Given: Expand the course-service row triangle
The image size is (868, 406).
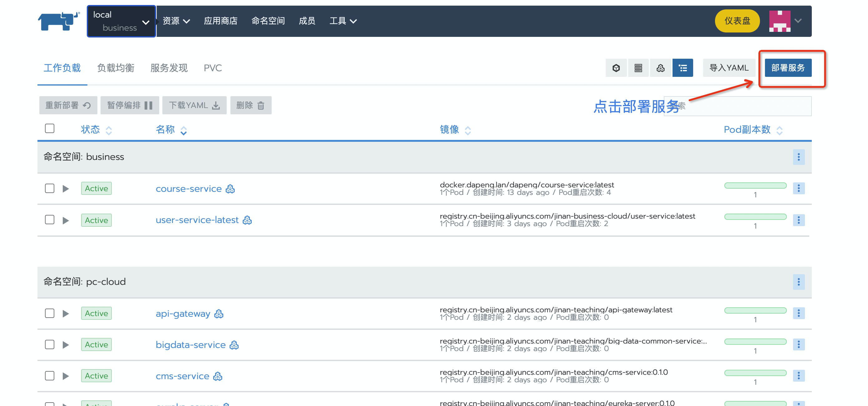Looking at the screenshot, I should pos(66,189).
